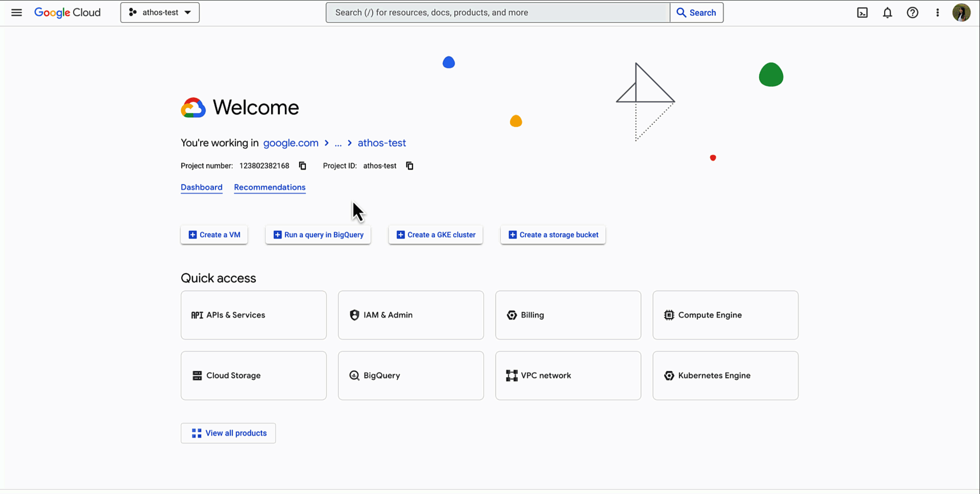980x494 pixels.
Task: Click Run a query in BigQuery
Action: tap(318, 235)
